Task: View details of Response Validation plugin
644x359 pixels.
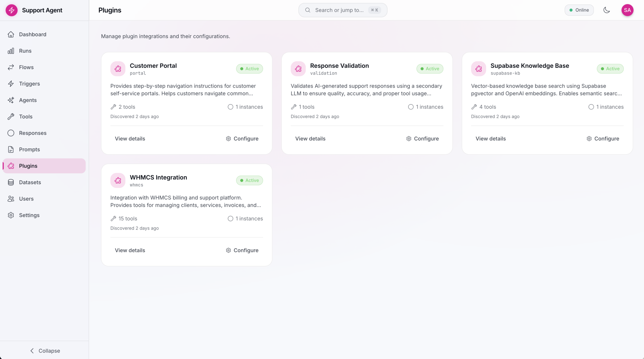Action: coord(310,139)
